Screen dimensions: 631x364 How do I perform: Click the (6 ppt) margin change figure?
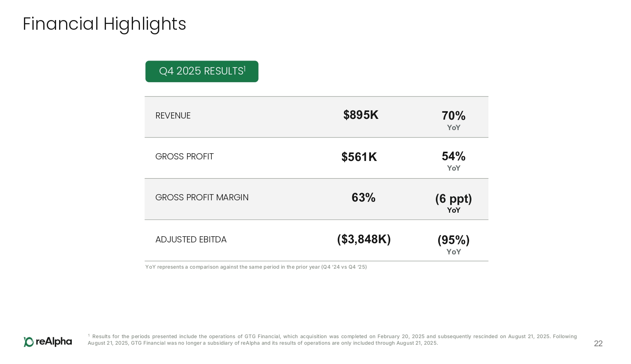[x=453, y=199]
